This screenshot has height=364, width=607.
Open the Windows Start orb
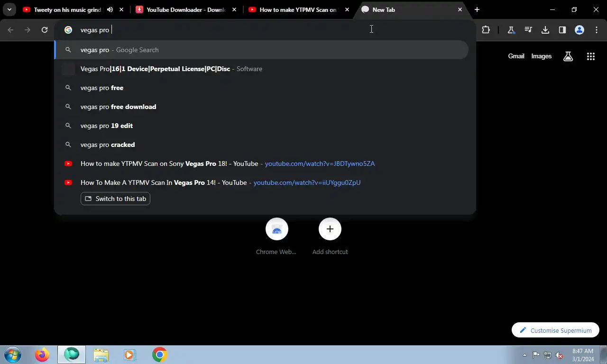point(12,355)
